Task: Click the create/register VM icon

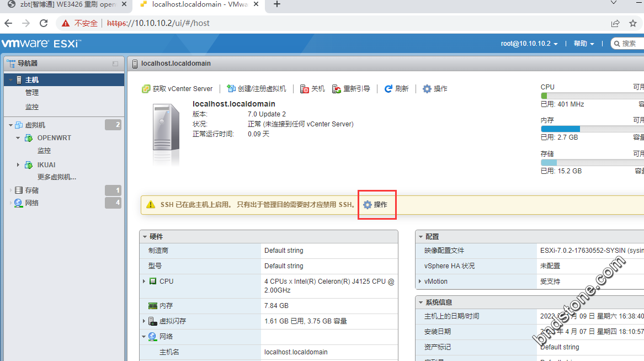Action: [231, 89]
